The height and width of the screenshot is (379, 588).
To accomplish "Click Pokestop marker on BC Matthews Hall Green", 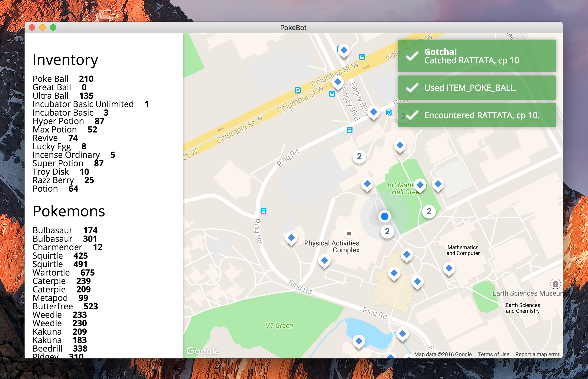I will pos(420,184).
